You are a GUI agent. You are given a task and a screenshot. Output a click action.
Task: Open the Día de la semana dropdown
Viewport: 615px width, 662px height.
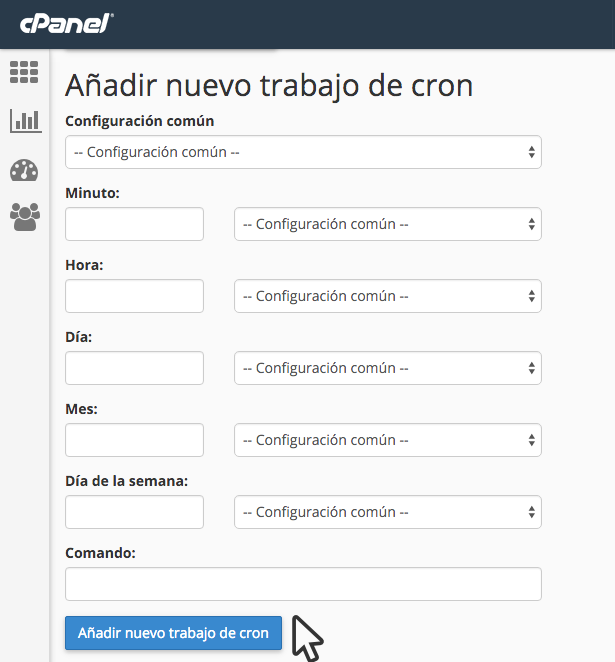pos(387,512)
